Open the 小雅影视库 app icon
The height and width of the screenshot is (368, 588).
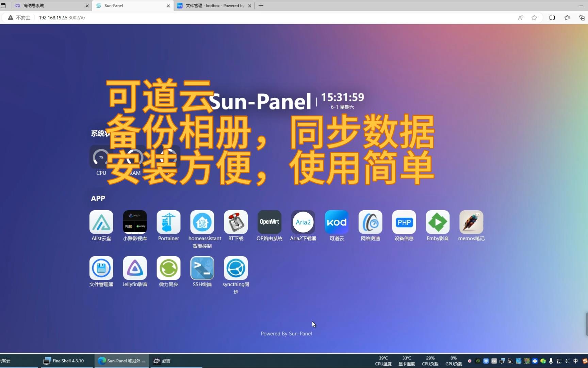(135, 222)
